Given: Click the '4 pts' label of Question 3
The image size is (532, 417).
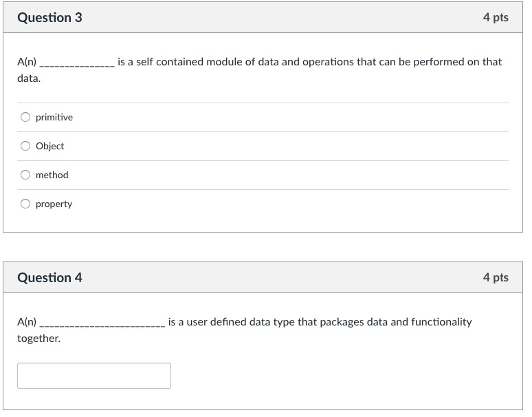Looking at the screenshot, I should tap(496, 17).
